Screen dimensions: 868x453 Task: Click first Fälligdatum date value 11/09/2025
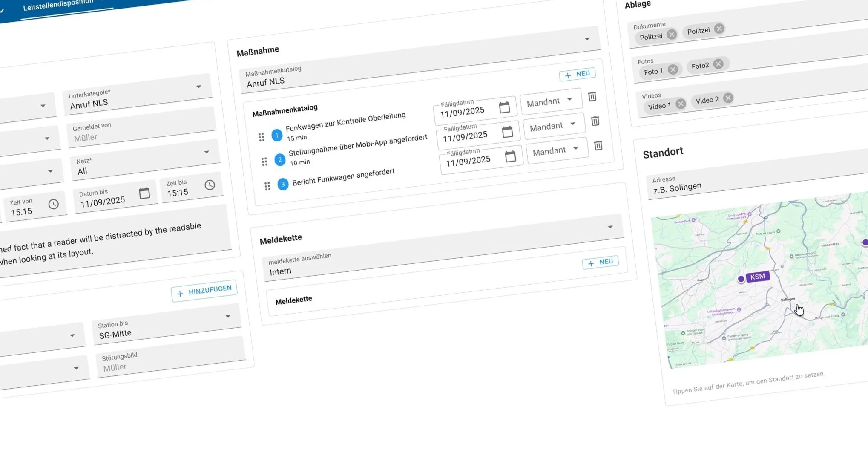pyautogui.click(x=462, y=112)
